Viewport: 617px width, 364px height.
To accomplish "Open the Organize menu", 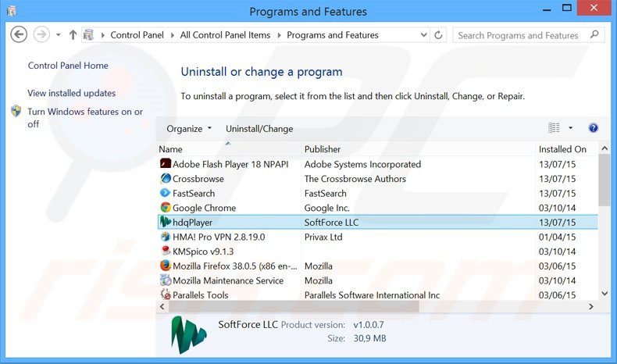I will pyautogui.click(x=189, y=129).
